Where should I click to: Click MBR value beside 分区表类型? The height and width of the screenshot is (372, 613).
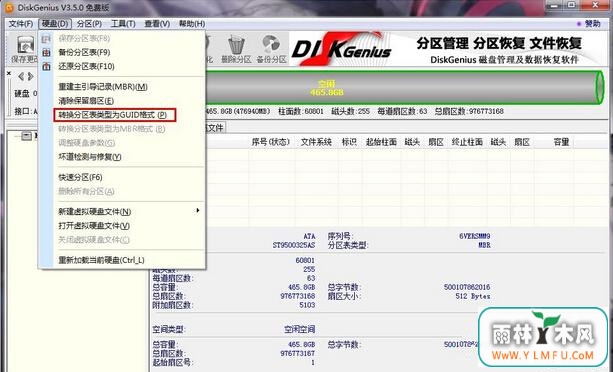click(484, 245)
